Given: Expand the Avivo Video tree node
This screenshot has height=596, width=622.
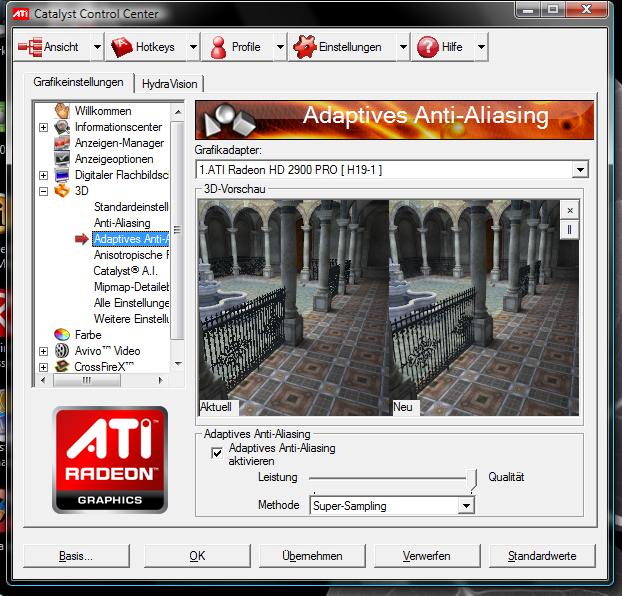Looking at the screenshot, I should pos(44,351).
